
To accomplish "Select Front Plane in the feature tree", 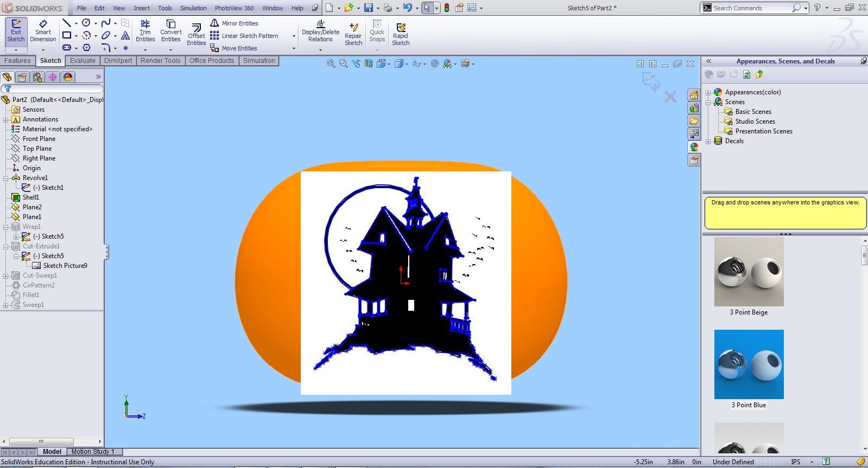I will point(39,139).
